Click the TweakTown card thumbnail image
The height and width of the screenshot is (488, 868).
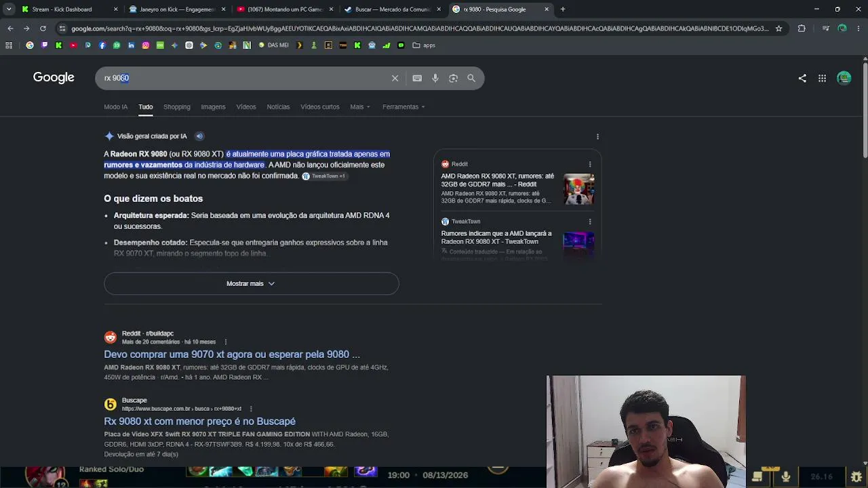578,244
